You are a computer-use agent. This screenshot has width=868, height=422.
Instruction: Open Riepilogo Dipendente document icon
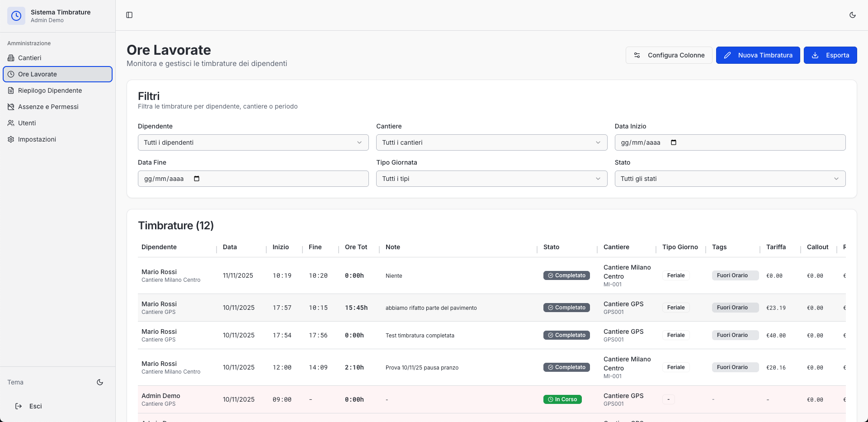click(x=10, y=90)
